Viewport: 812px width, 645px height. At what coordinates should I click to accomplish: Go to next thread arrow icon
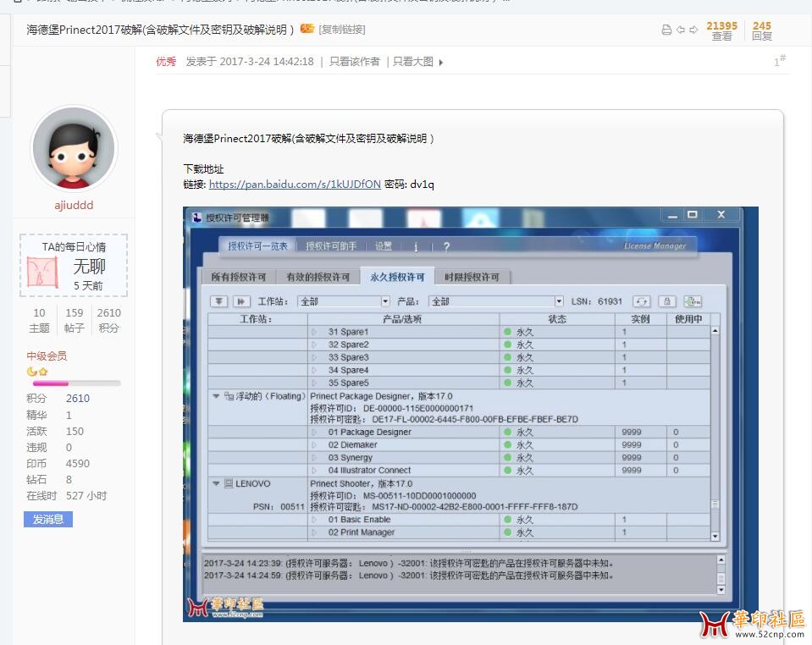pyautogui.click(x=693, y=30)
